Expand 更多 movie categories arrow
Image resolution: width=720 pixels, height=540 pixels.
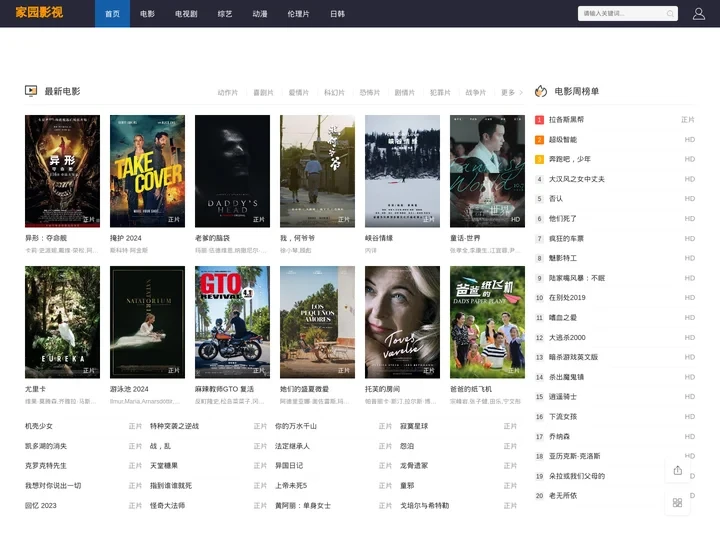(521, 93)
